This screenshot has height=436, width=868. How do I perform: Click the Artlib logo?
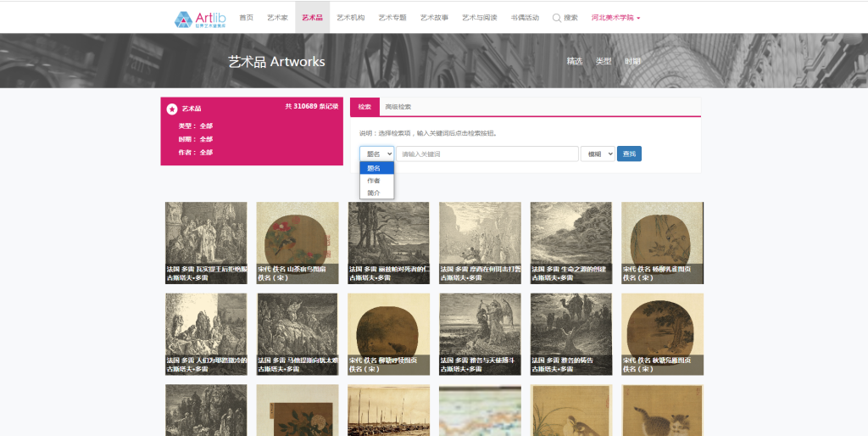(x=200, y=19)
